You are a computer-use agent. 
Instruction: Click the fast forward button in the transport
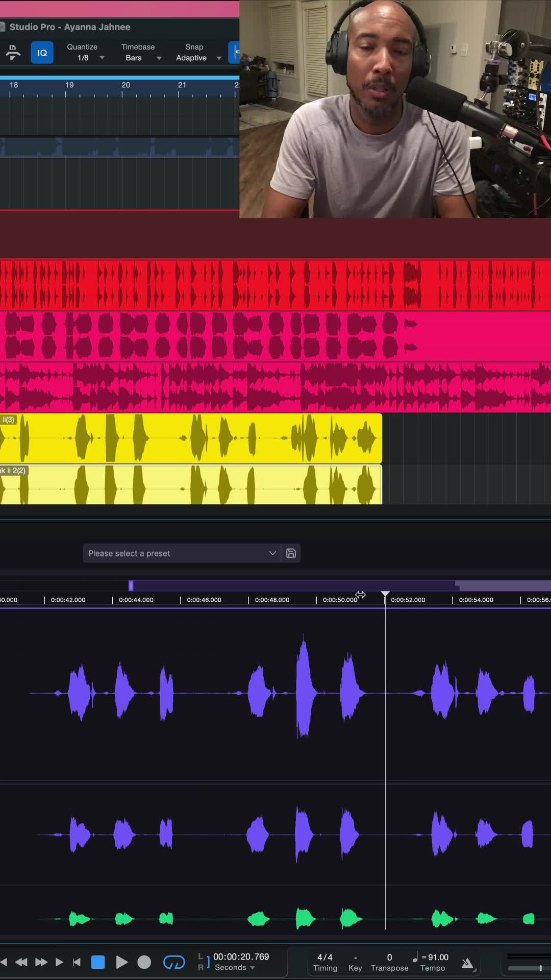[41, 962]
